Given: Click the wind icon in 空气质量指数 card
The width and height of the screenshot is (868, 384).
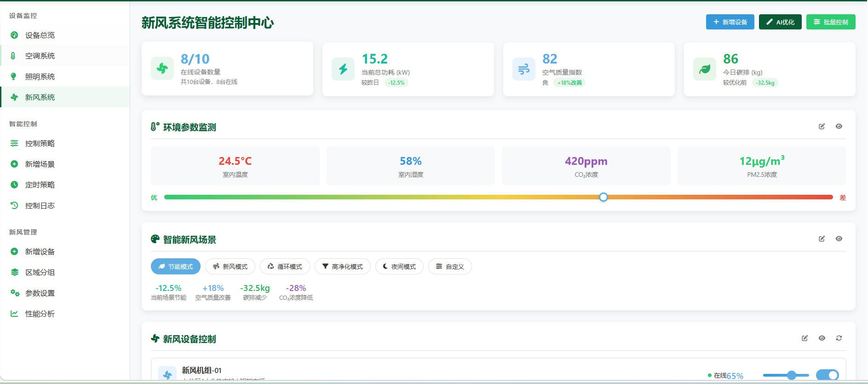Looking at the screenshot, I should pyautogui.click(x=524, y=70).
